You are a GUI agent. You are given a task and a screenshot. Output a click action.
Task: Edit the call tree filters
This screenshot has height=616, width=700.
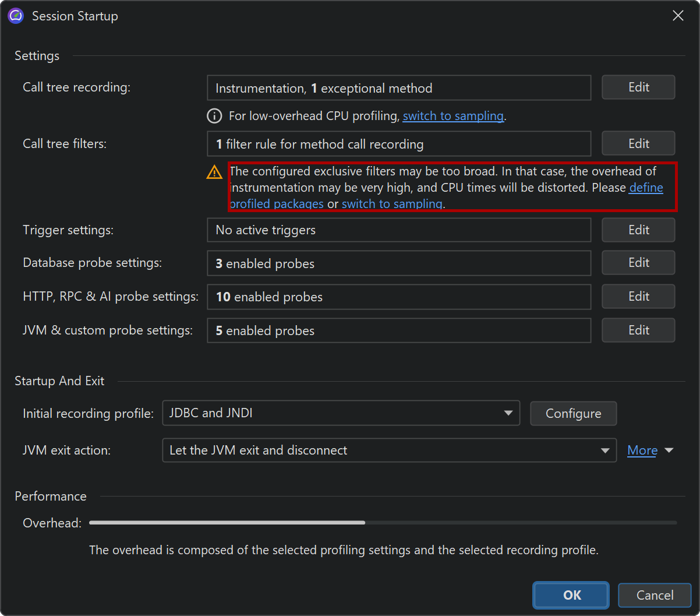(x=638, y=143)
